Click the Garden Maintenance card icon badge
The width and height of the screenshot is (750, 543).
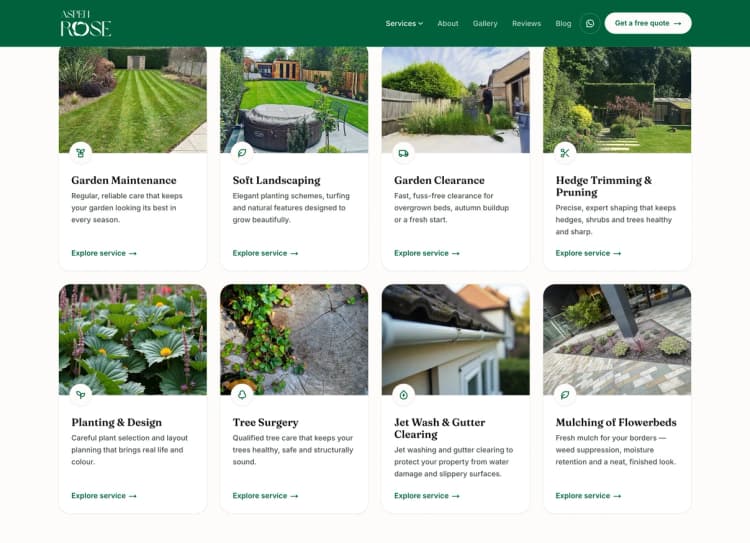81,153
